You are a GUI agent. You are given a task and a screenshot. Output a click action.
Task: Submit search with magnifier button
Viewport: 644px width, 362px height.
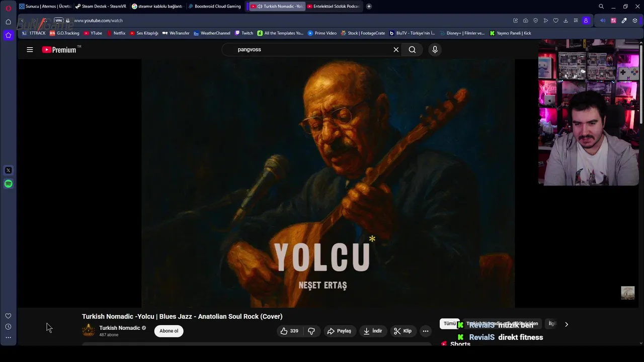pos(412,49)
